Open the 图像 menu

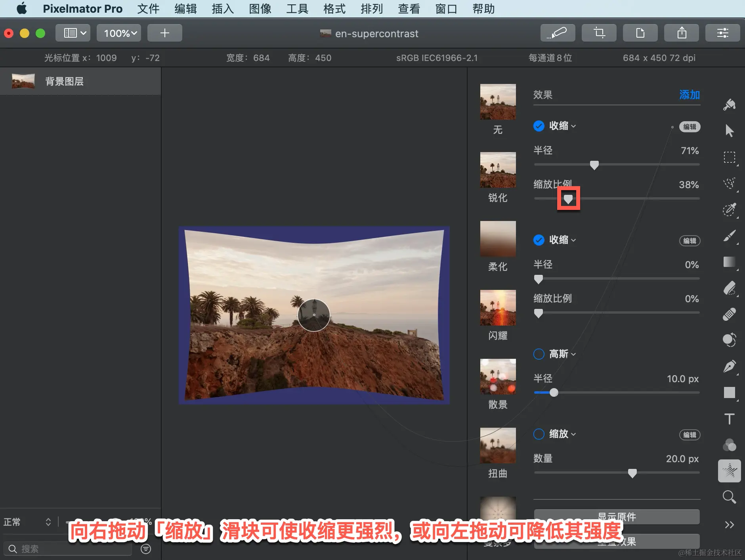[x=260, y=9]
